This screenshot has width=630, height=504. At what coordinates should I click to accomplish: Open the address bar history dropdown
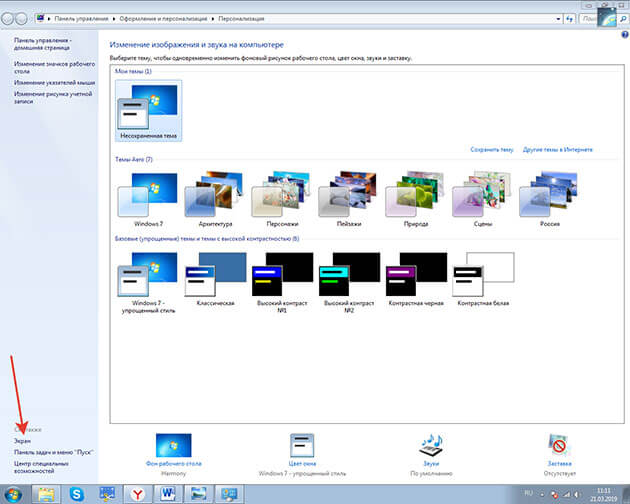[558, 19]
